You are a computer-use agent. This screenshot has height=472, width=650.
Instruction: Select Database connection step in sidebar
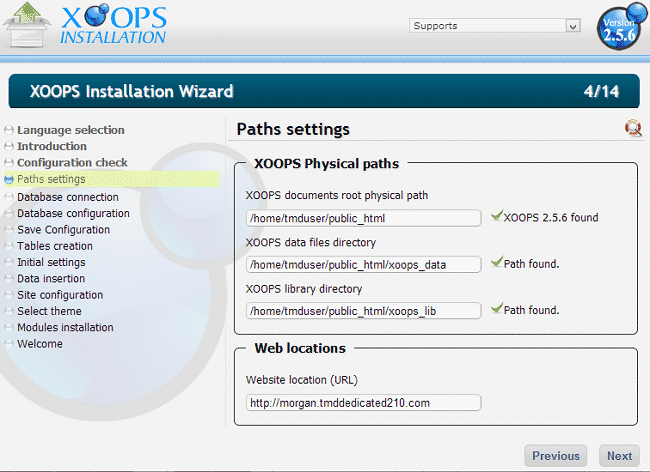click(67, 197)
